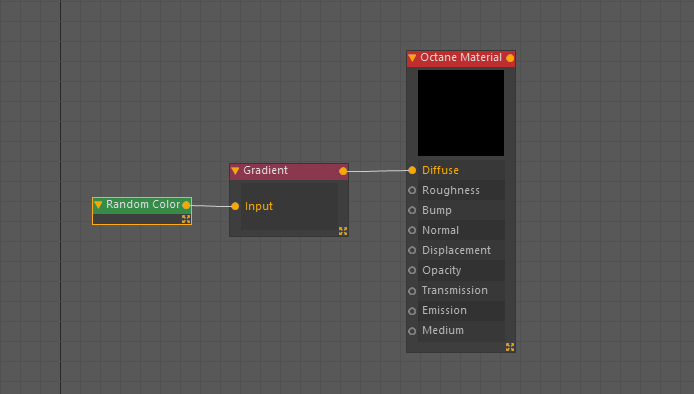Click the Gradient Input port dot

tap(235, 206)
